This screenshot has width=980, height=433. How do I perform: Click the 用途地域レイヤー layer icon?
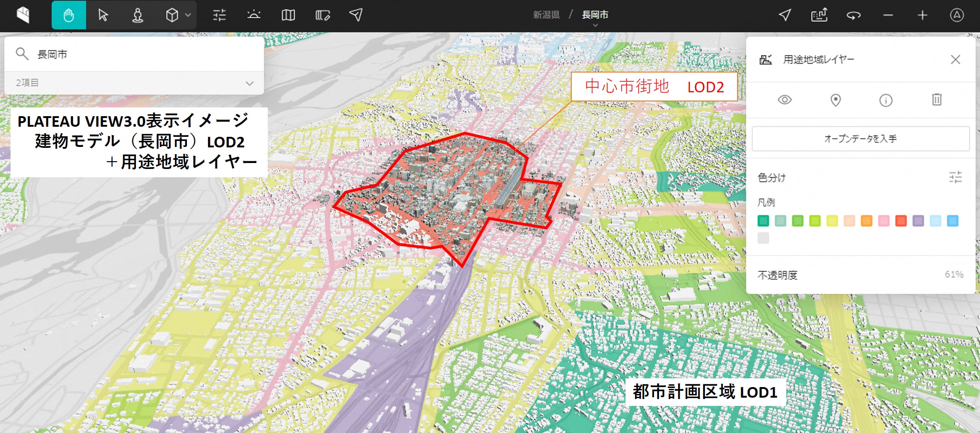tap(766, 60)
